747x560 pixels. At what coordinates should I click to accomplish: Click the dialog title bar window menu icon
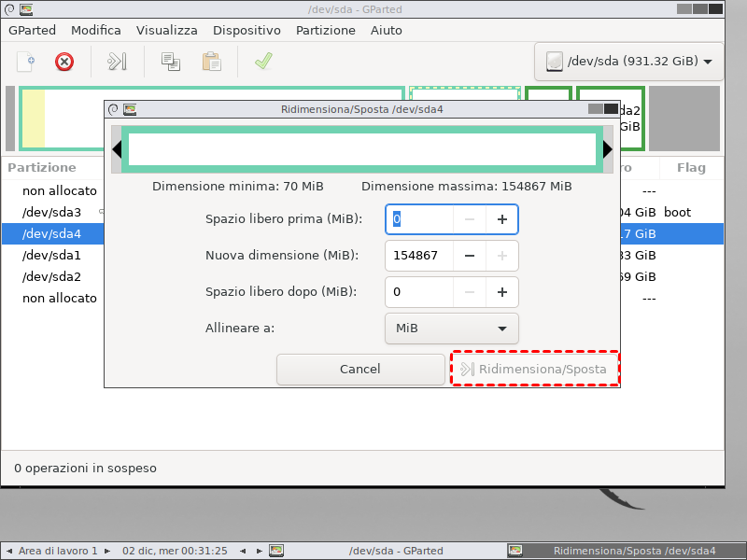pyautogui.click(x=113, y=109)
